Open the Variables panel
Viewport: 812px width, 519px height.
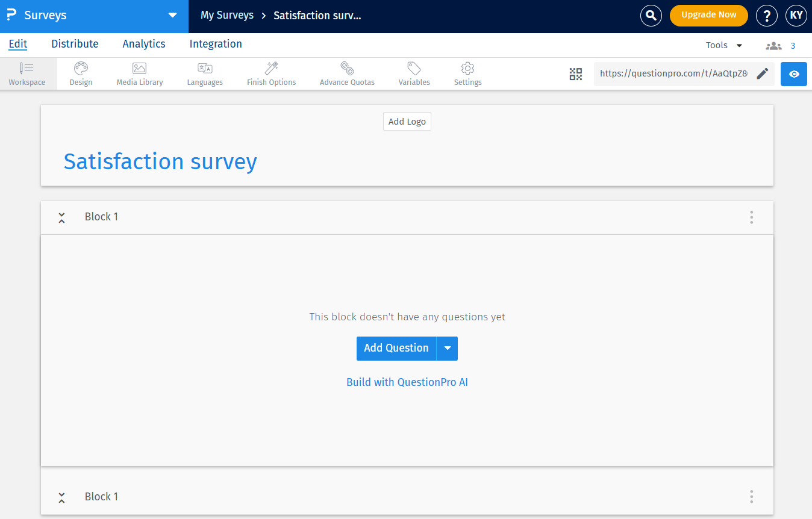coord(414,73)
